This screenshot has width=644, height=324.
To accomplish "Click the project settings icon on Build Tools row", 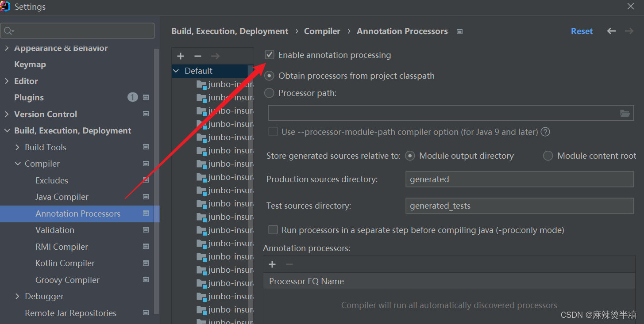I will point(146,147).
